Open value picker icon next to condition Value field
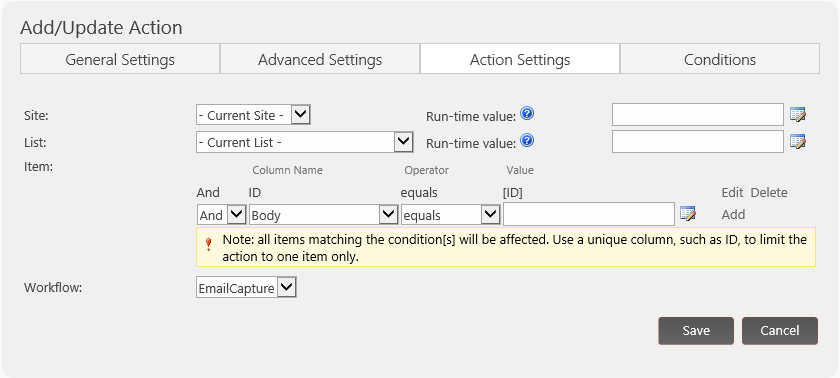Viewport: 840px width, 378px height. pyautogui.click(x=688, y=214)
